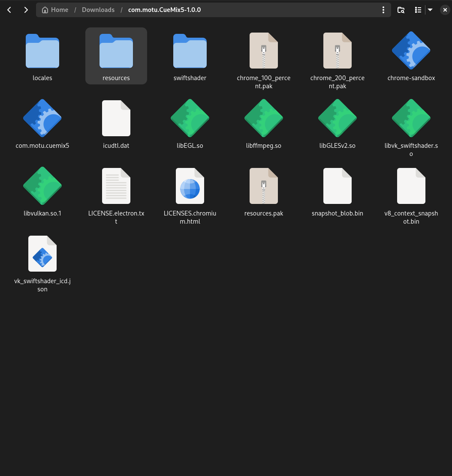Select the libGLESv2.so library icon
The height and width of the screenshot is (476, 452).
[x=337, y=118]
